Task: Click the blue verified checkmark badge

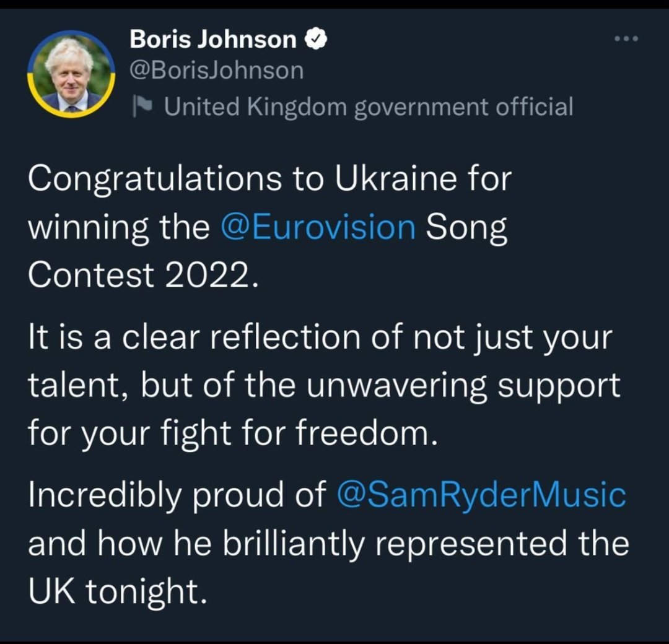Action: click(315, 40)
